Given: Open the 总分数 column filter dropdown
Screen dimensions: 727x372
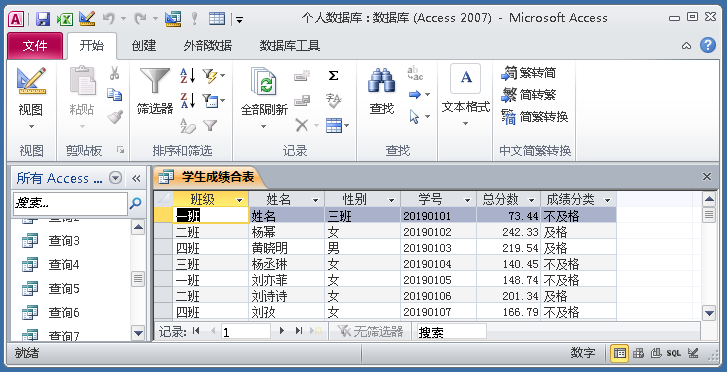Looking at the screenshot, I should (531, 200).
